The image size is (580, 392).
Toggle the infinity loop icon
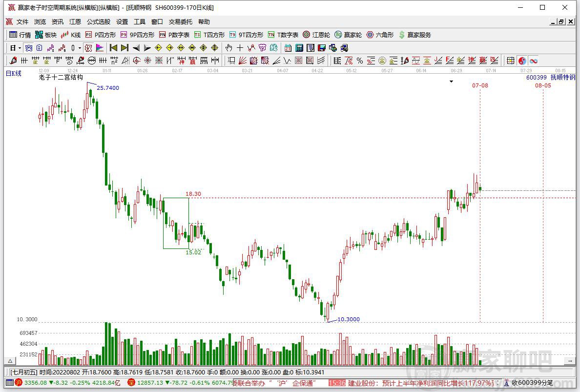coord(534,61)
